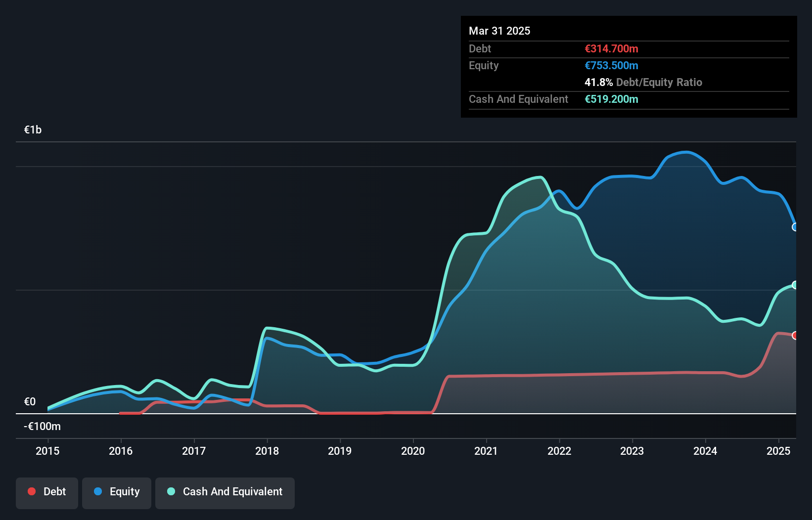Click the 2023 x-axis label

click(x=632, y=451)
